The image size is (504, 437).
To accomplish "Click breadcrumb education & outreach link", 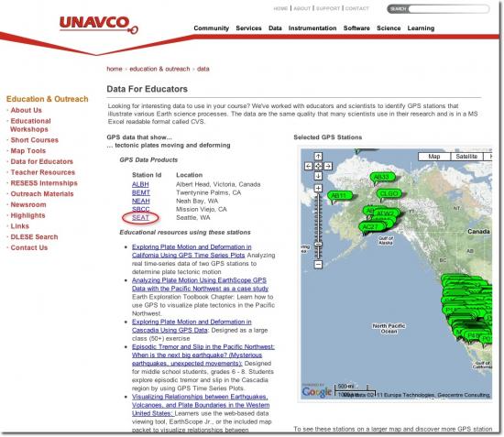I will click(x=159, y=69).
